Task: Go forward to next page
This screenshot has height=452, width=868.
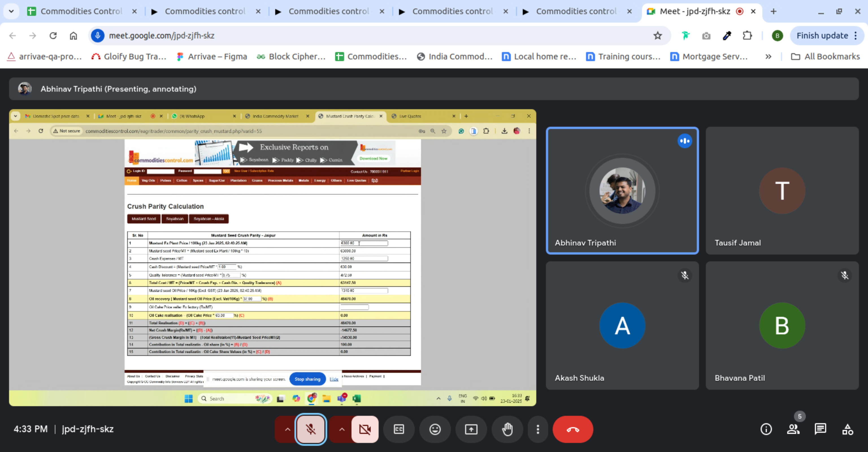Action: tap(32, 35)
